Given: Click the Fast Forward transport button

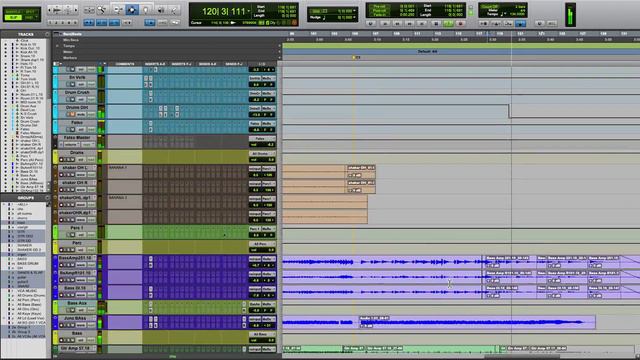Looking at the screenshot, I should (x=409, y=24).
